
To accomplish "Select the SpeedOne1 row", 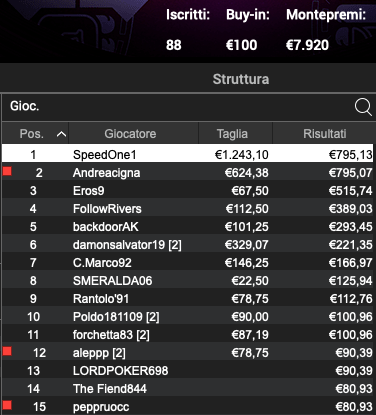I will 188,153.
